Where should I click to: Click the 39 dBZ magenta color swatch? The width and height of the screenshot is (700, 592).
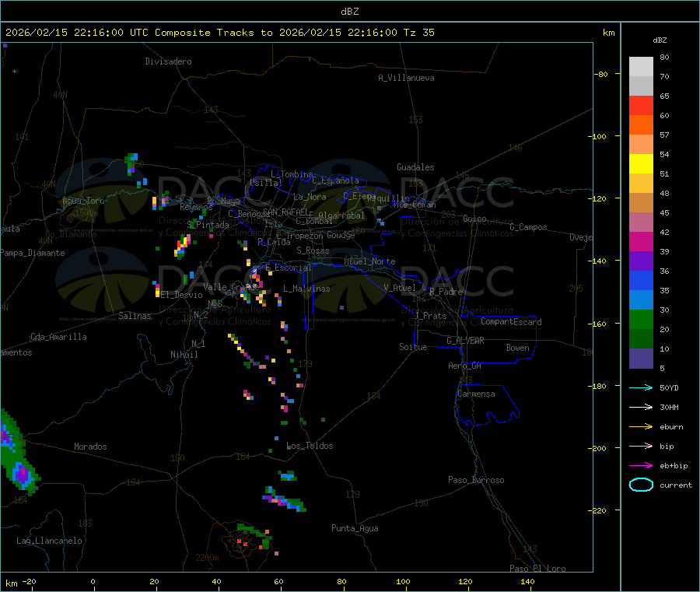pyautogui.click(x=641, y=241)
